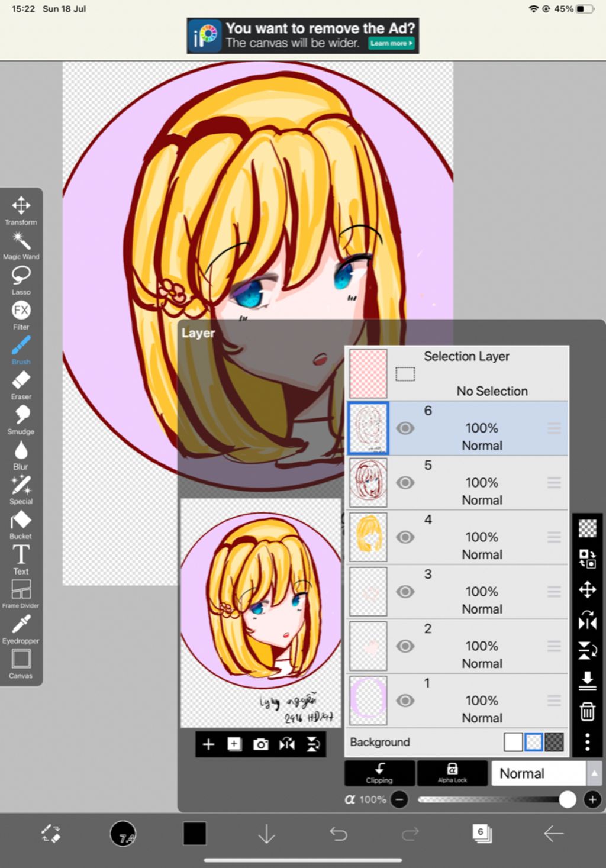Set white background swatch
Image resolution: width=606 pixels, height=868 pixels.
[513, 742]
